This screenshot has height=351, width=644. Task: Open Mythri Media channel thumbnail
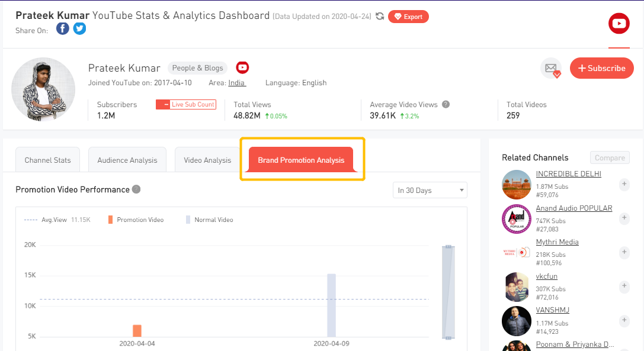tap(517, 253)
